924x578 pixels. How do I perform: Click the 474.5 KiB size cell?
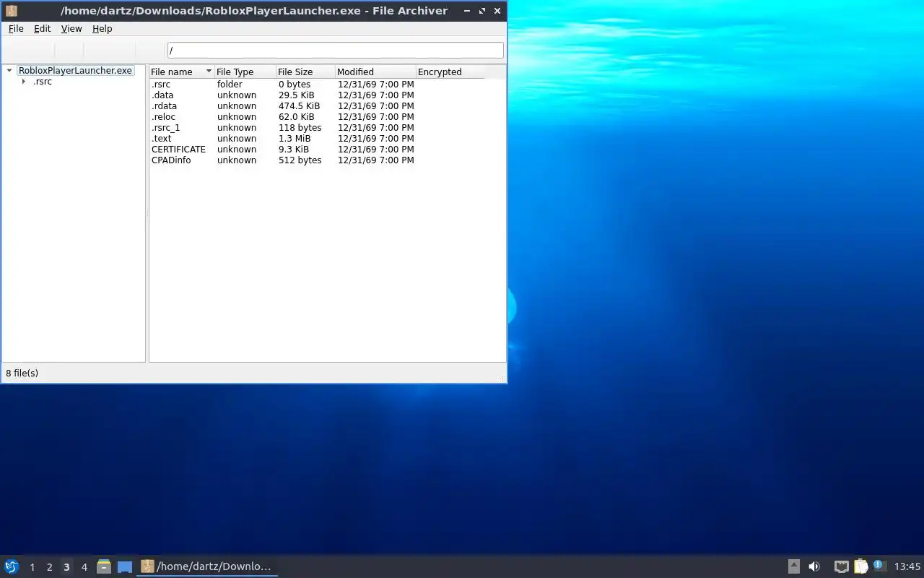[x=299, y=106]
